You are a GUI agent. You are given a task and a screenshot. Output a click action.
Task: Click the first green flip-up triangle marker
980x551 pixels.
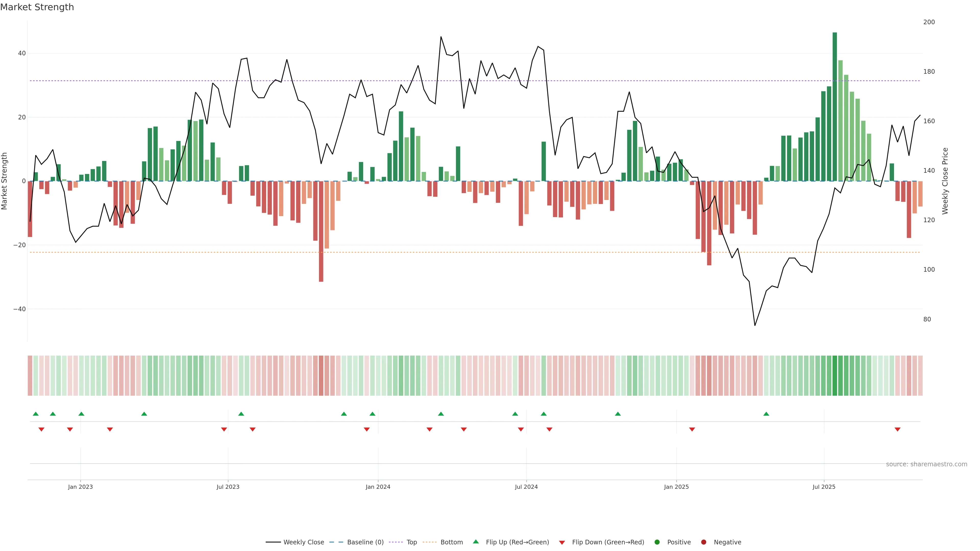click(36, 414)
